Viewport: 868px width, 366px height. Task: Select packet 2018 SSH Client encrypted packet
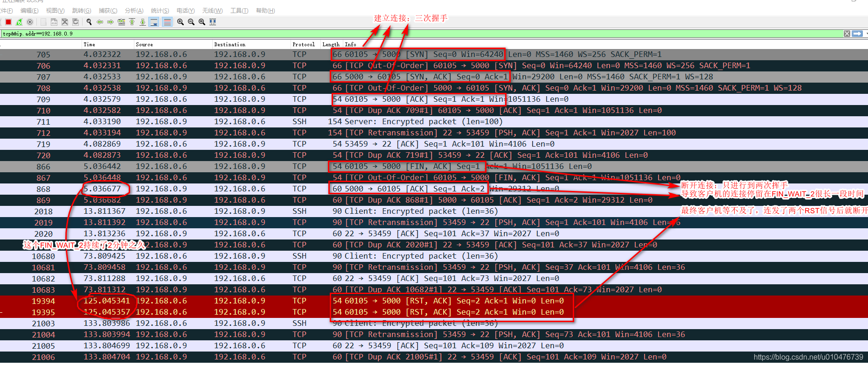434,211
